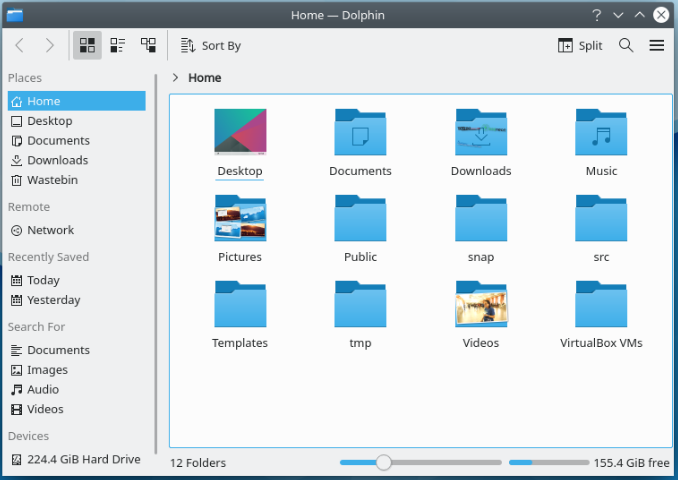Switch to Details view mode
The height and width of the screenshot is (480, 678).
pyautogui.click(x=148, y=45)
